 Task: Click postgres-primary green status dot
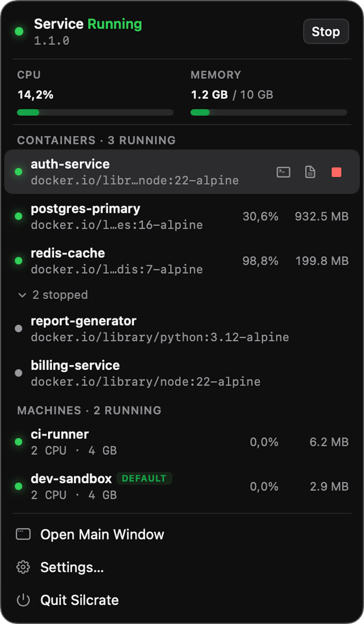click(x=19, y=216)
